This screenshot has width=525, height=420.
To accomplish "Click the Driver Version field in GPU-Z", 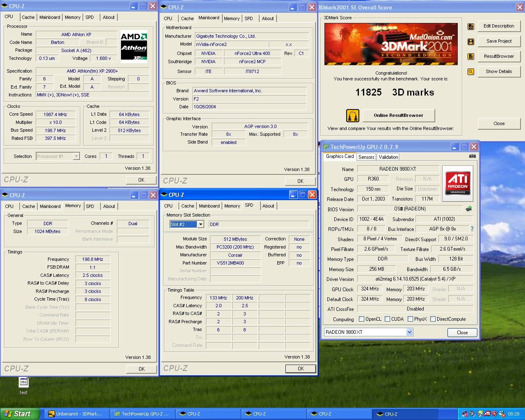I will tap(415, 279).
